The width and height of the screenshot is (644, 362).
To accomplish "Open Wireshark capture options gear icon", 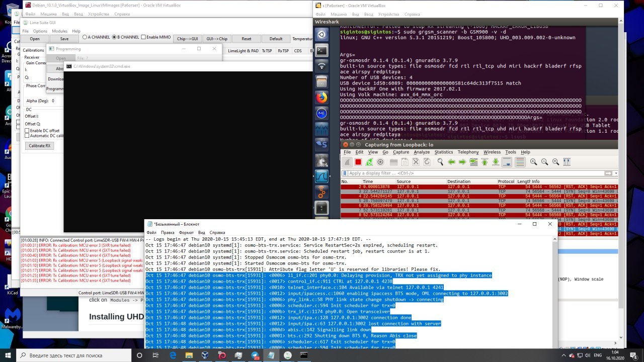I will click(380, 162).
